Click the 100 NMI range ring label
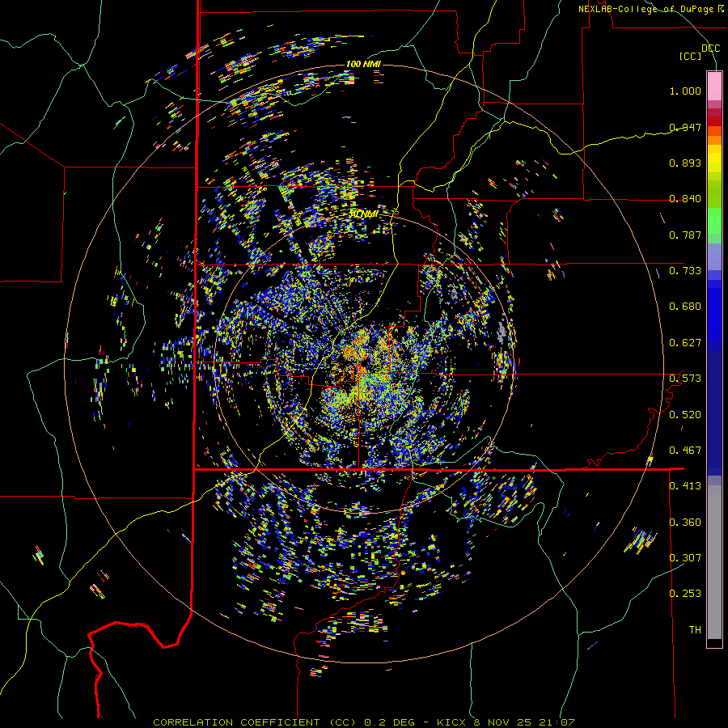This screenshot has width=728, height=728. click(363, 64)
